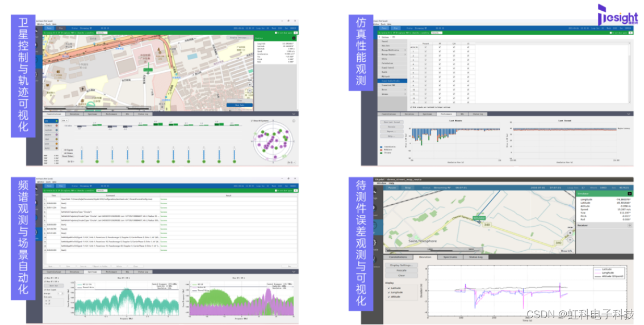Select the green Simulator marker on the street map route
644x325 pixels.
tap(479, 218)
